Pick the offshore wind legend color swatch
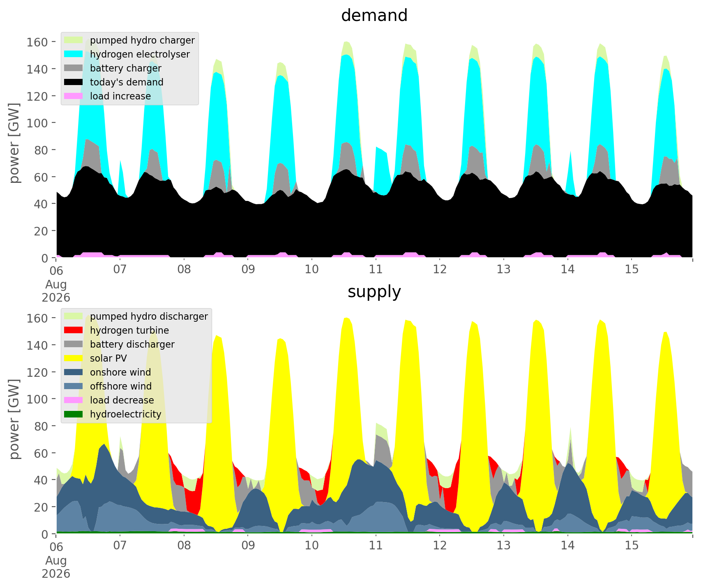Screen dimensions: 701x588 tap(74, 386)
